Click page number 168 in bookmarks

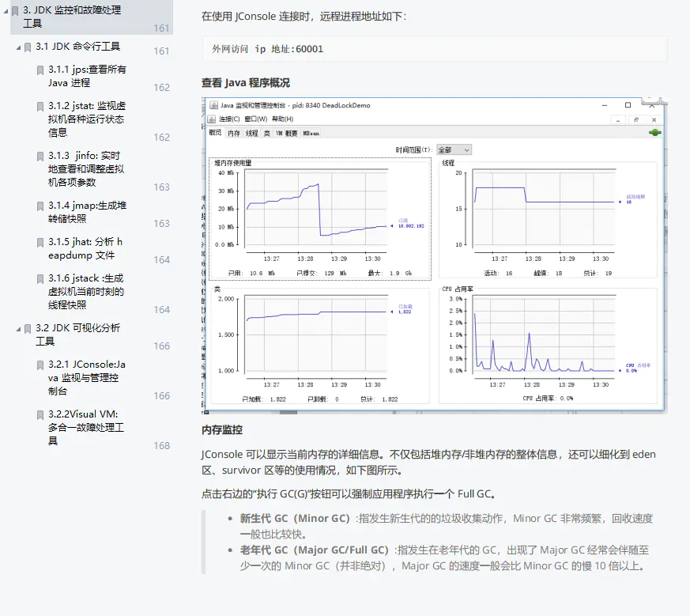click(x=161, y=446)
